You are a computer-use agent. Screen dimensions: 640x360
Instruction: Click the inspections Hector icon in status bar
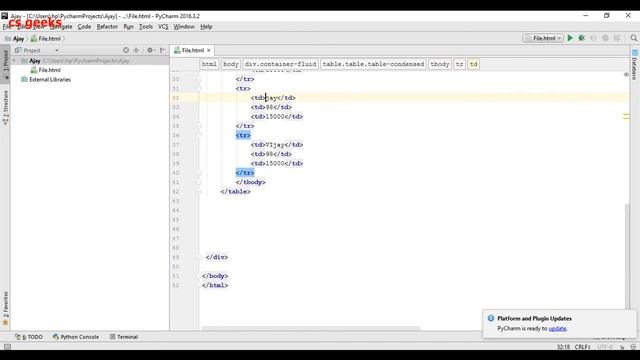(x=633, y=347)
